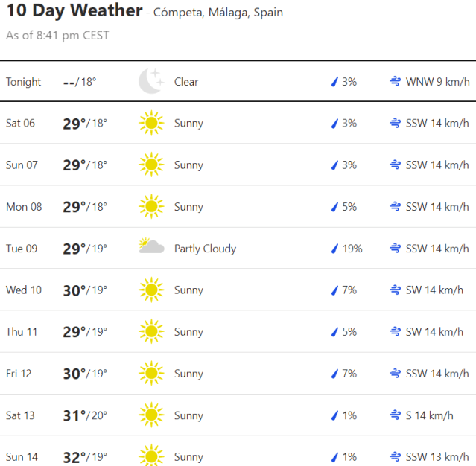Expand the Thu 11 forecast row

[x=238, y=331]
